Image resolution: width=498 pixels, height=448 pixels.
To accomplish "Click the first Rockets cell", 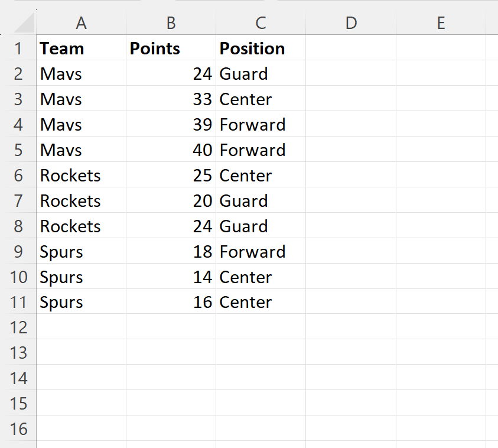I will click(x=81, y=175).
